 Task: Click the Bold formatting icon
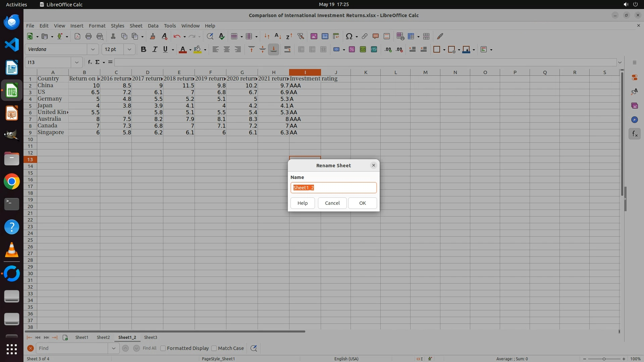coord(144,50)
